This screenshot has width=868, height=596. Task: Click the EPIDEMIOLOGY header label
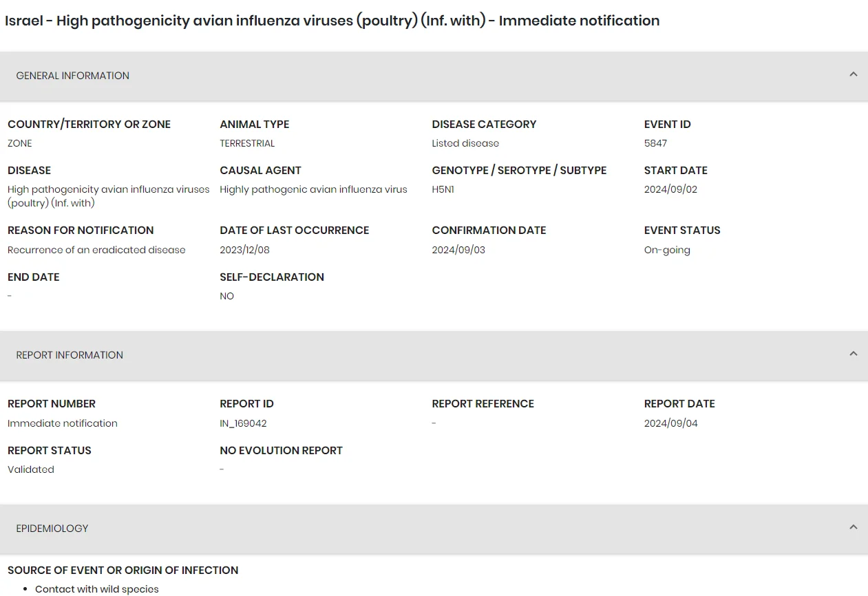pyautogui.click(x=52, y=529)
